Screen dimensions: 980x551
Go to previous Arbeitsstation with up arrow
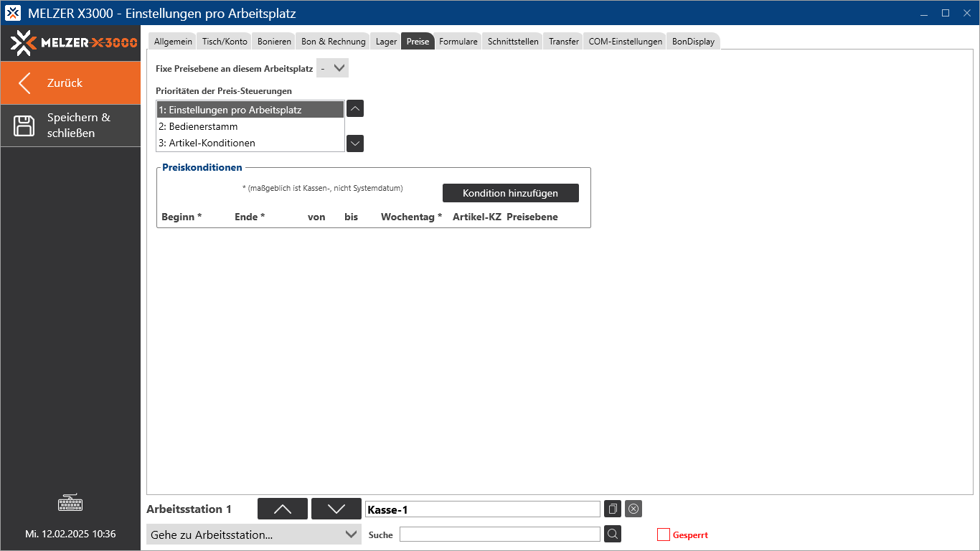282,509
